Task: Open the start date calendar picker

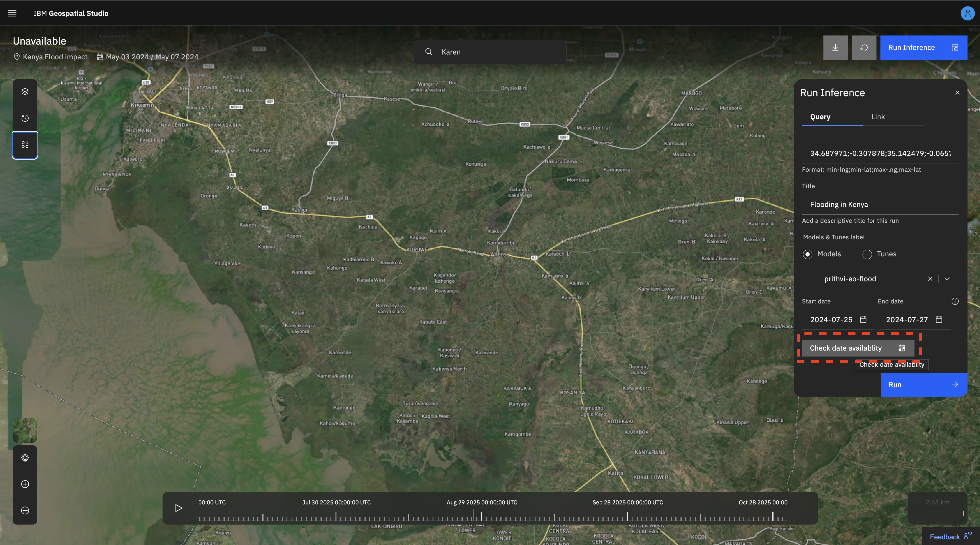Action: pos(863,320)
